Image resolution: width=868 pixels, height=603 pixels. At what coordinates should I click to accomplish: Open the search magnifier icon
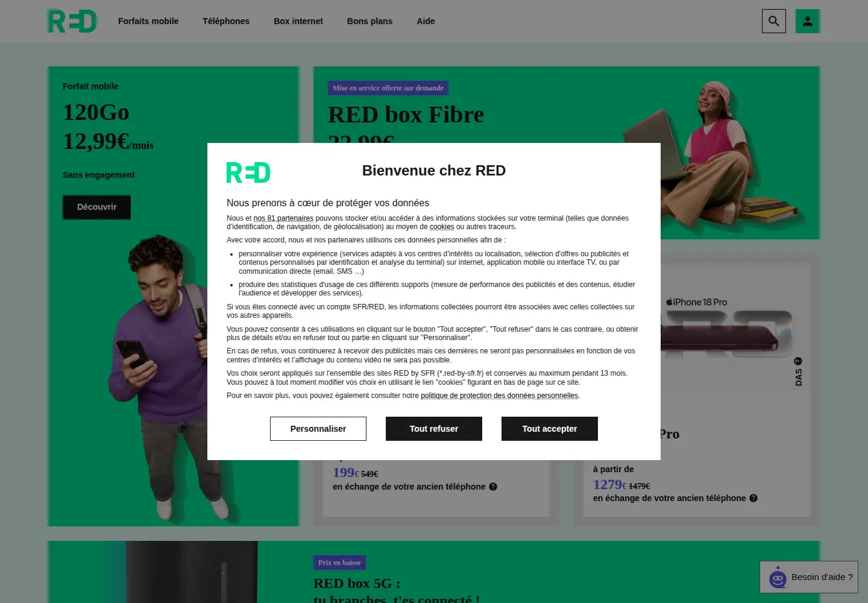[x=774, y=21]
